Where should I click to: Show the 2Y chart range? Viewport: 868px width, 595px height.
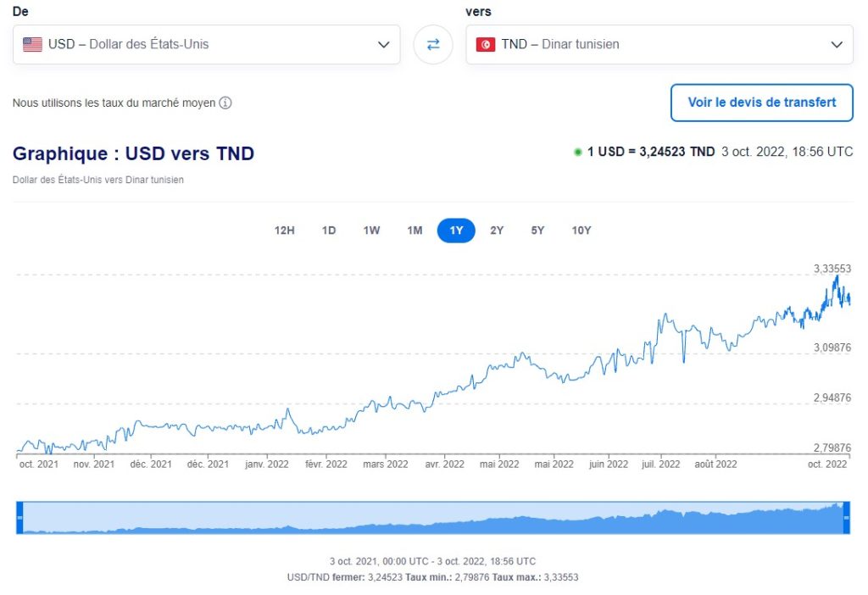(497, 231)
